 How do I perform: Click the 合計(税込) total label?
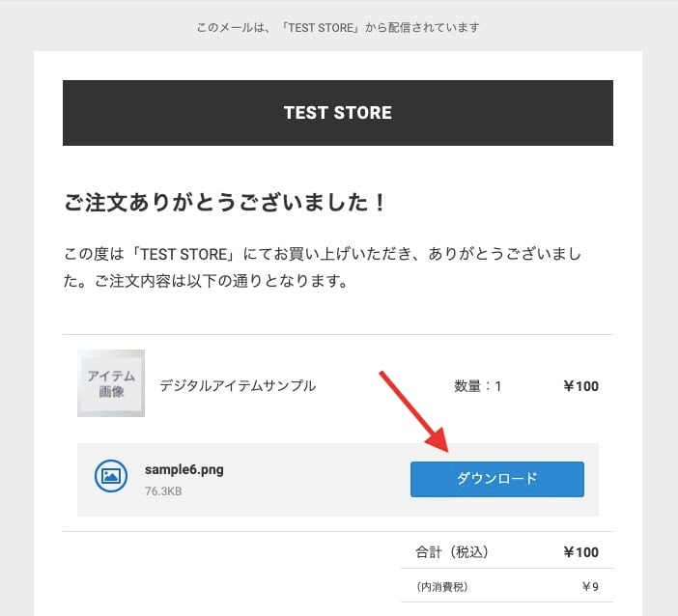451,552
